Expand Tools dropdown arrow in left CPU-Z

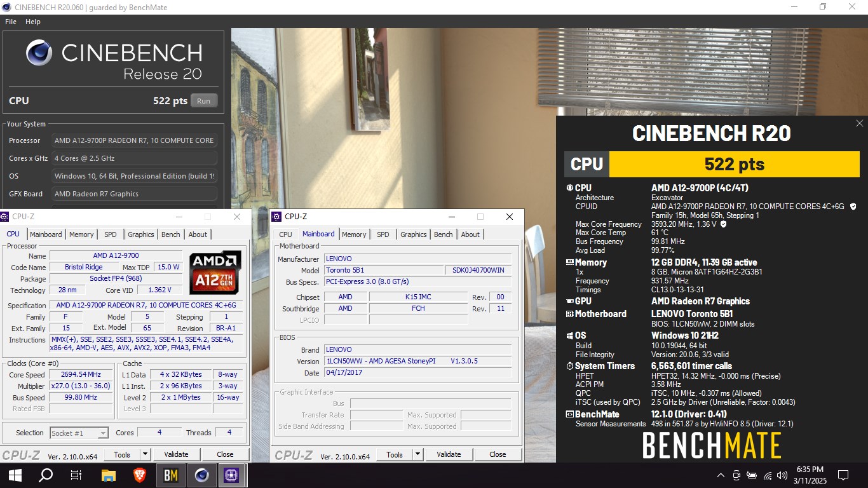[145, 454]
